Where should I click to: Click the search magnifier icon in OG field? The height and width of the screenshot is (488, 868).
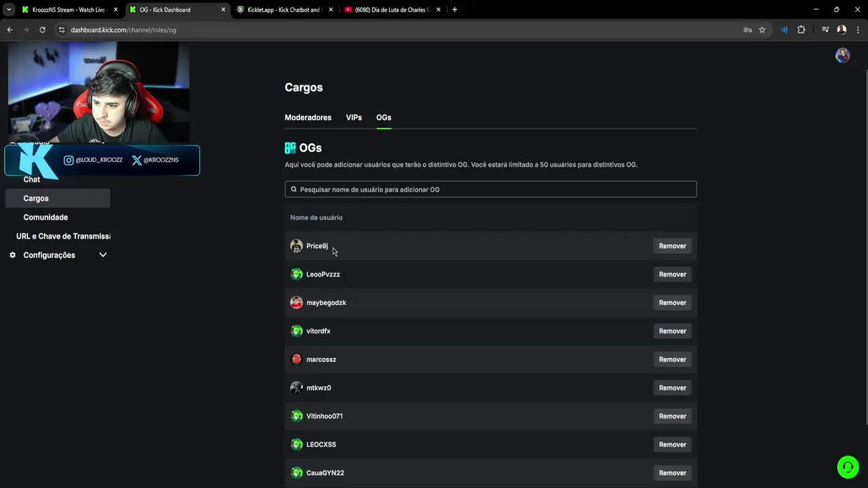(294, 190)
